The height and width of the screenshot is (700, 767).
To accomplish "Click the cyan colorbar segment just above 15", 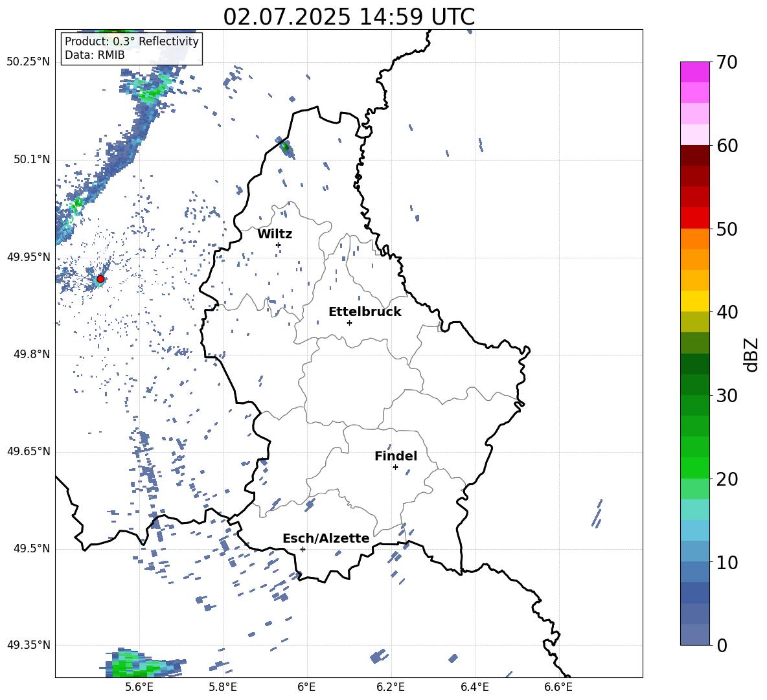I will 694,510.
